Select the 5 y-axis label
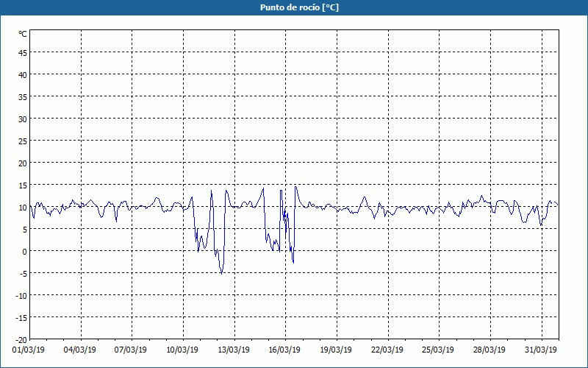Screen dimensions: 588x368 coord(25,230)
